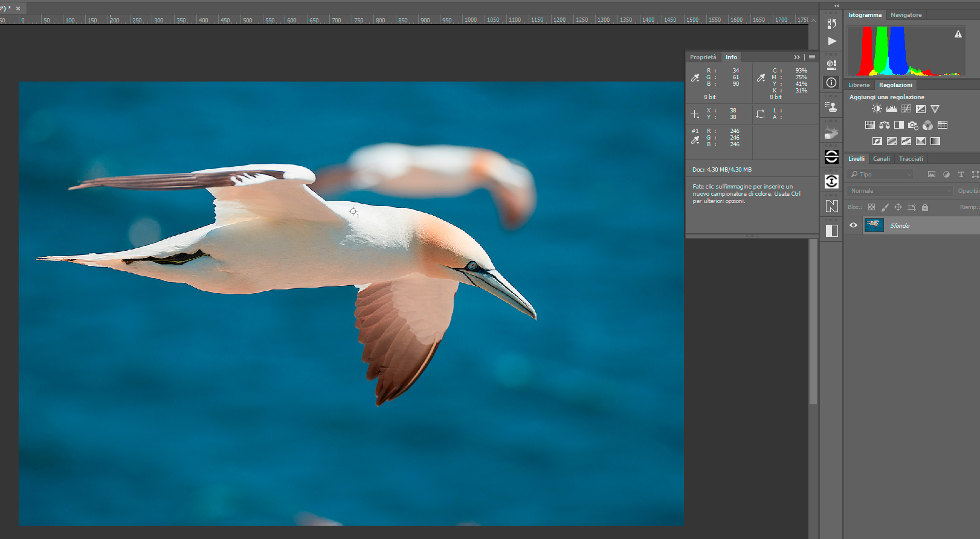Toggle lock transparent pixels
Image resolution: width=980 pixels, height=539 pixels.
(x=871, y=207)
